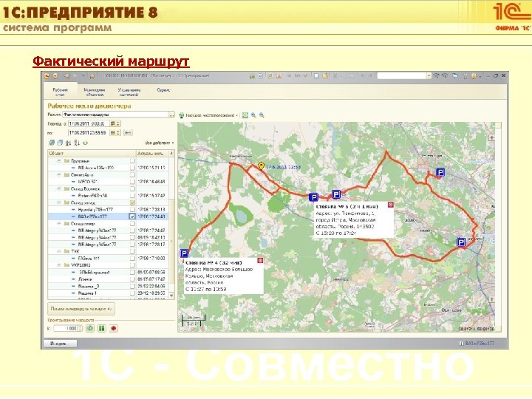Click the История button at bottom left

tap(60, 344)
